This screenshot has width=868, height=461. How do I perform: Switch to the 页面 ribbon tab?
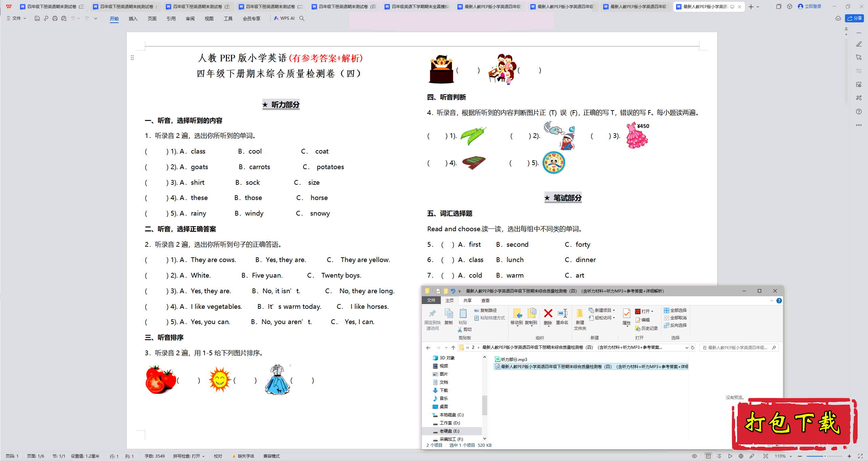[x=152, y=19]
